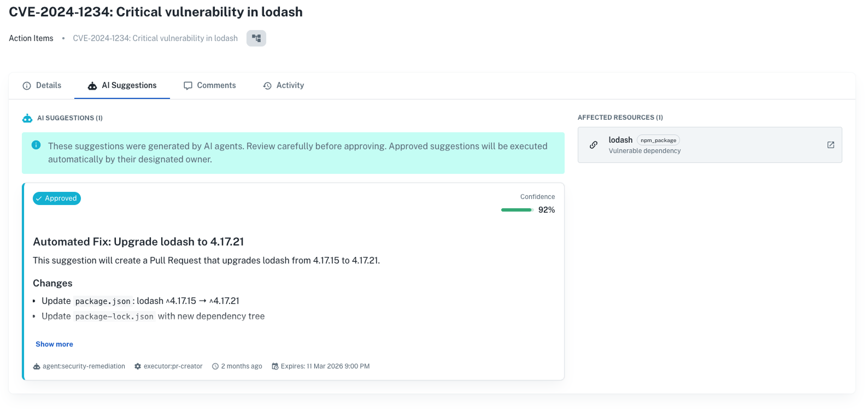Click the info circle icon on the Details tab
The width and height of the screenshot is (868, 410).
point(27,85)
